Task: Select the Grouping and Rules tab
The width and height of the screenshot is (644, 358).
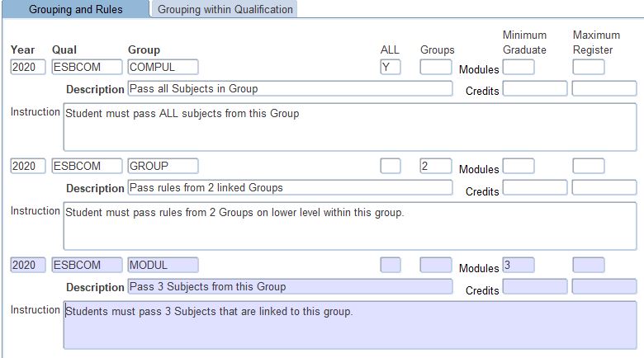Action: [76, 10]
